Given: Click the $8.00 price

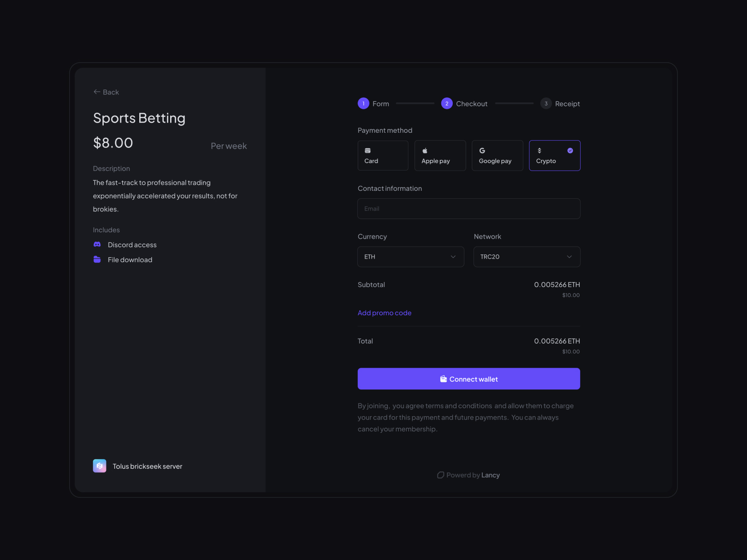Looking at the screenshot, I should pyautogui.click(x=113, y=143).
